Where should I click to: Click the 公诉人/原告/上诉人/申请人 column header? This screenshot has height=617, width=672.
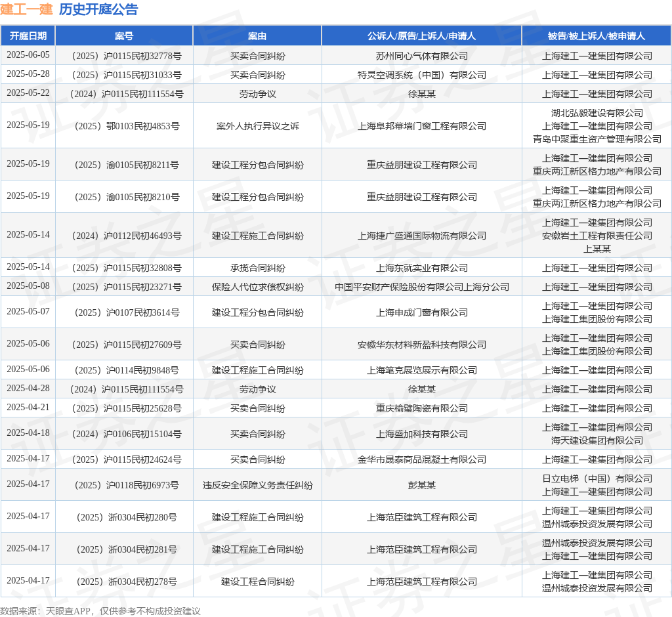422,36
